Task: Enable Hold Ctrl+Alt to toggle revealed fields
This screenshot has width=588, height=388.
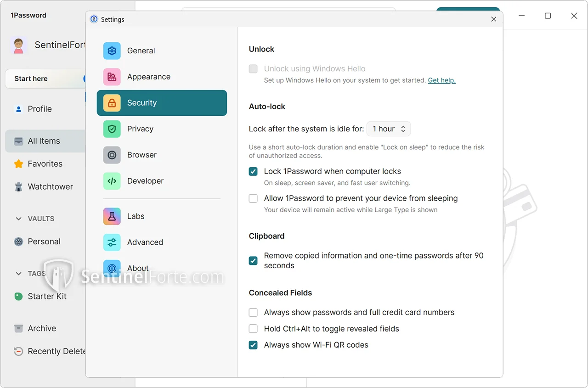Action: tap(253, 329)
